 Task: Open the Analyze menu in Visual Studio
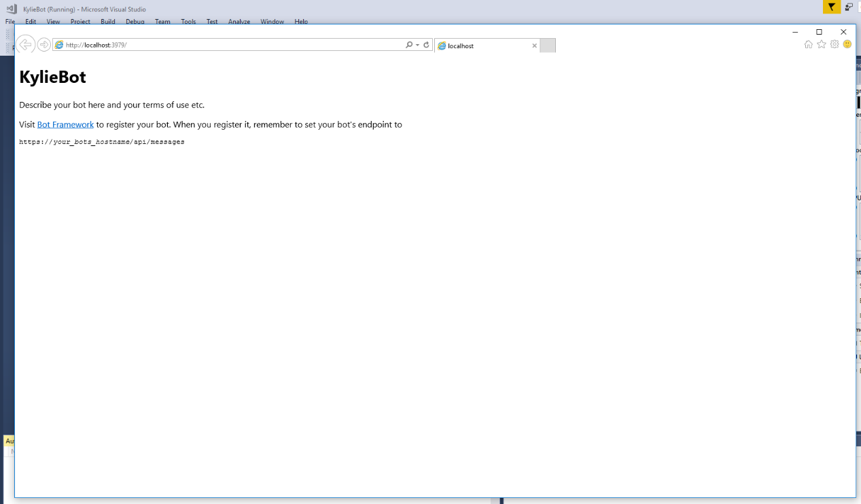point(239,22)
